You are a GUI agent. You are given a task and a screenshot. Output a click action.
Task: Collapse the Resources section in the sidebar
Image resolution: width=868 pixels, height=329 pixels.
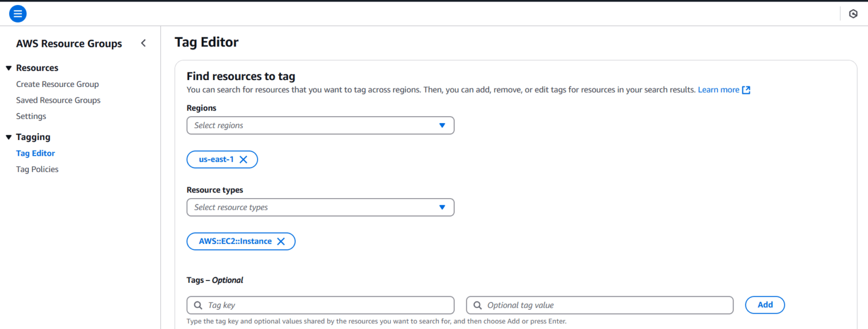click(8, 68)
